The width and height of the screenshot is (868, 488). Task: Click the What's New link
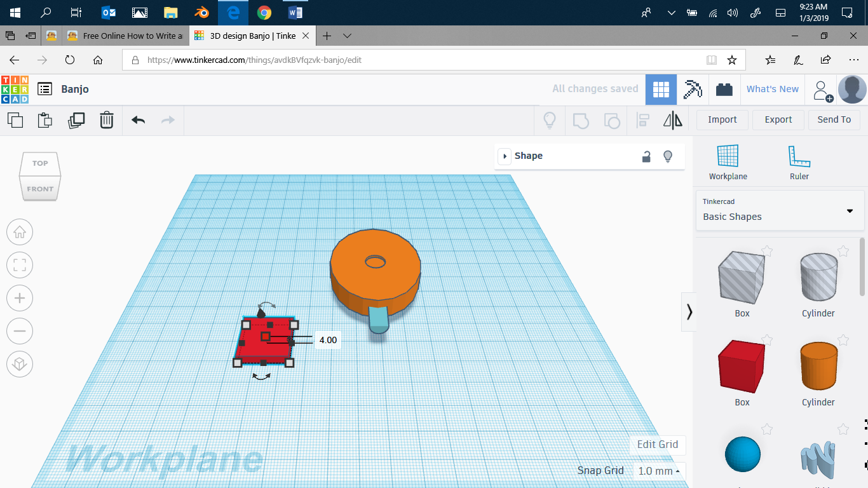[x=772, y=89]
